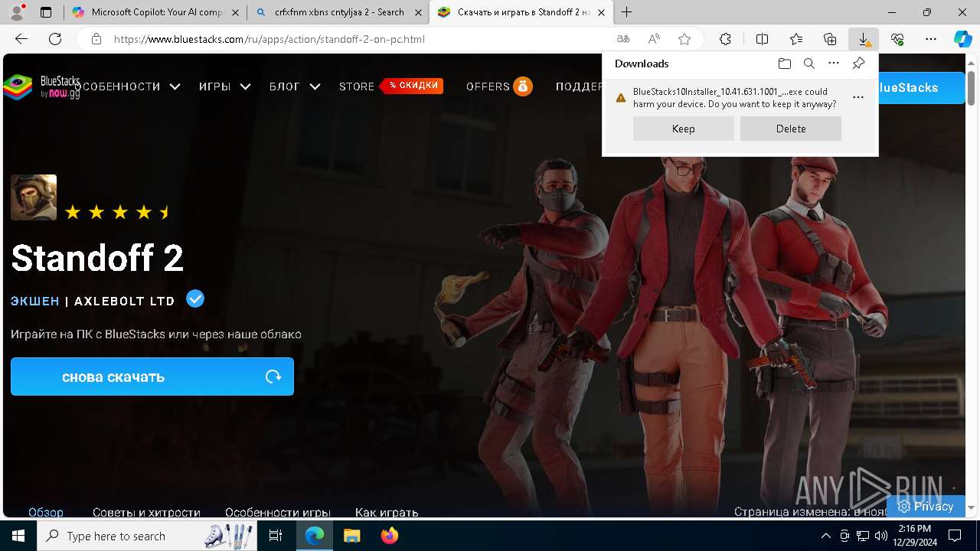Open the Copilot sidebar icon
The height and width of the screenshot is (551, 980).
point(962,39)
